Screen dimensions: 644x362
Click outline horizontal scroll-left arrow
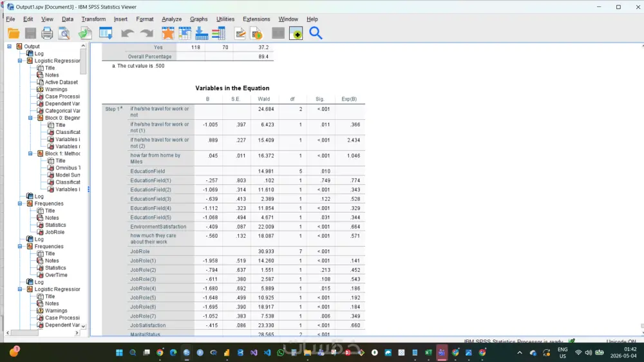pos(8,333)
